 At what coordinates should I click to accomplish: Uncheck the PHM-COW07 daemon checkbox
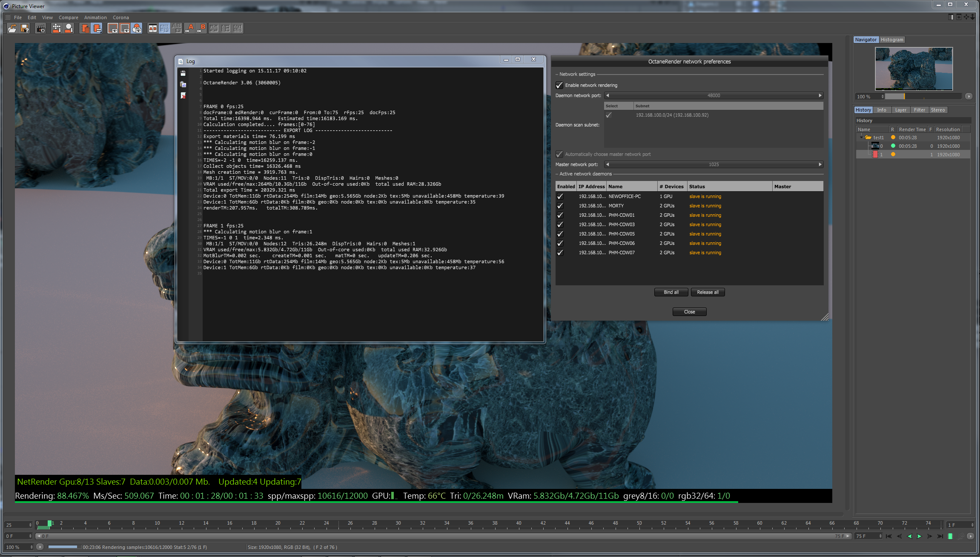(560, 253)
